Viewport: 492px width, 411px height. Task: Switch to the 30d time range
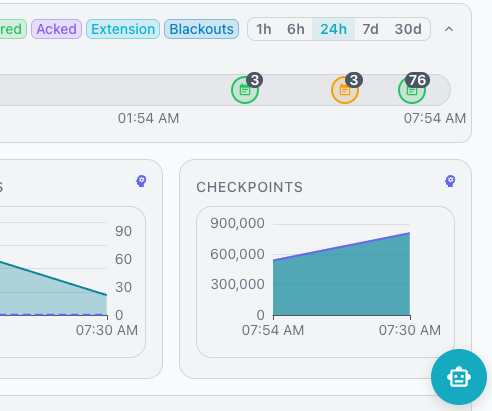408,29
